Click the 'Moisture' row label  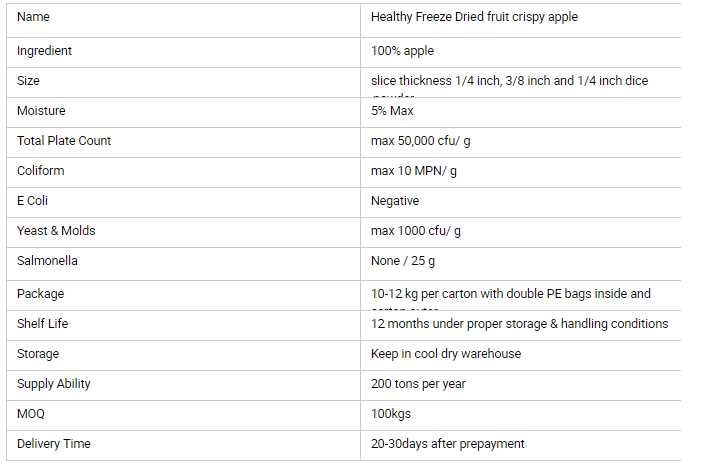tap(41, 111)
